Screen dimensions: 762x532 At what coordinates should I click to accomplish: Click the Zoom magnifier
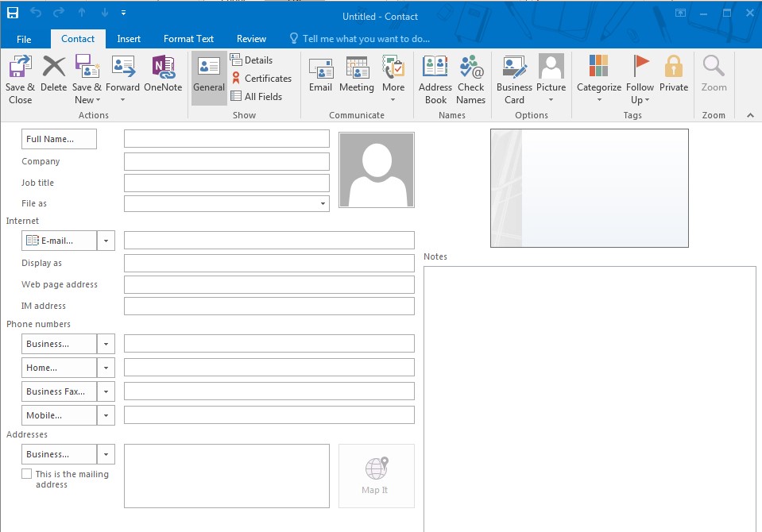[x=714, y=74]
